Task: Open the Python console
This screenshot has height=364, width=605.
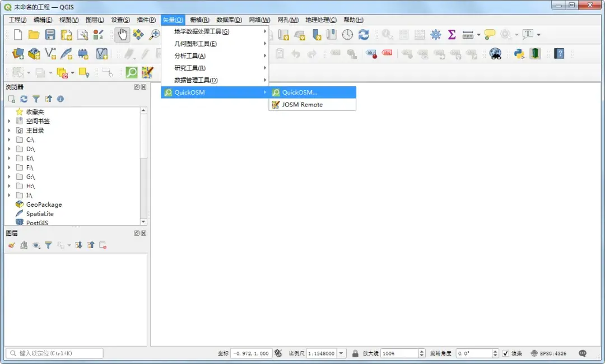Action: point(518,54)
